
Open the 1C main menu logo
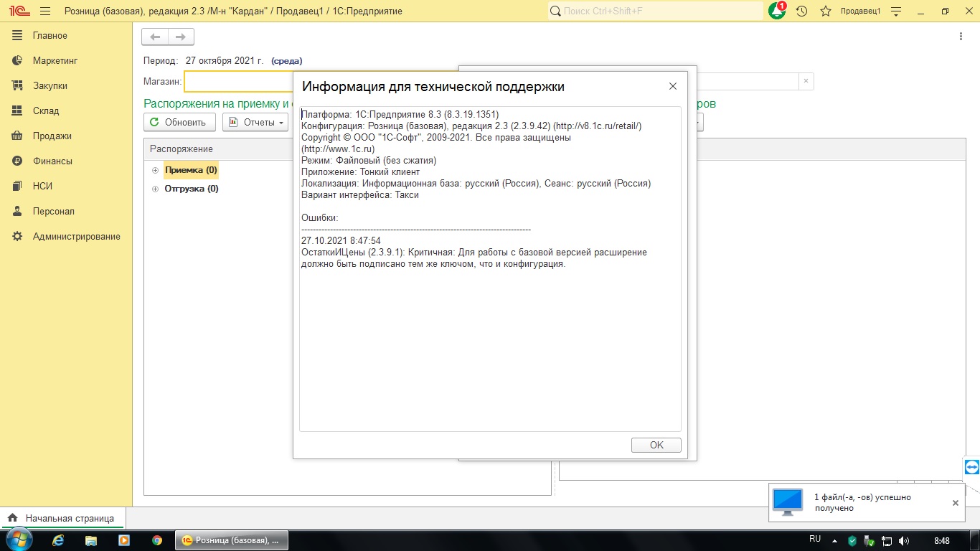point(18,11)
